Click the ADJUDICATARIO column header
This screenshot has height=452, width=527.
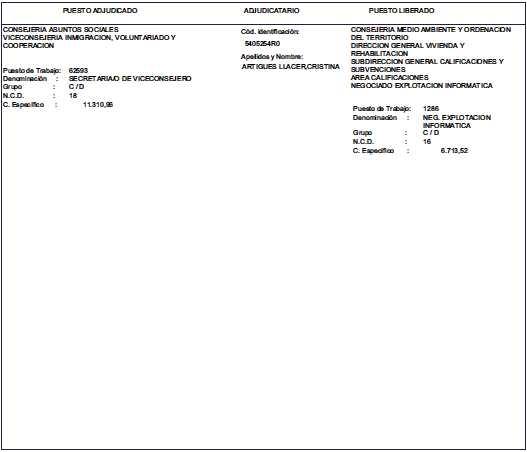[x=271, y=11]
